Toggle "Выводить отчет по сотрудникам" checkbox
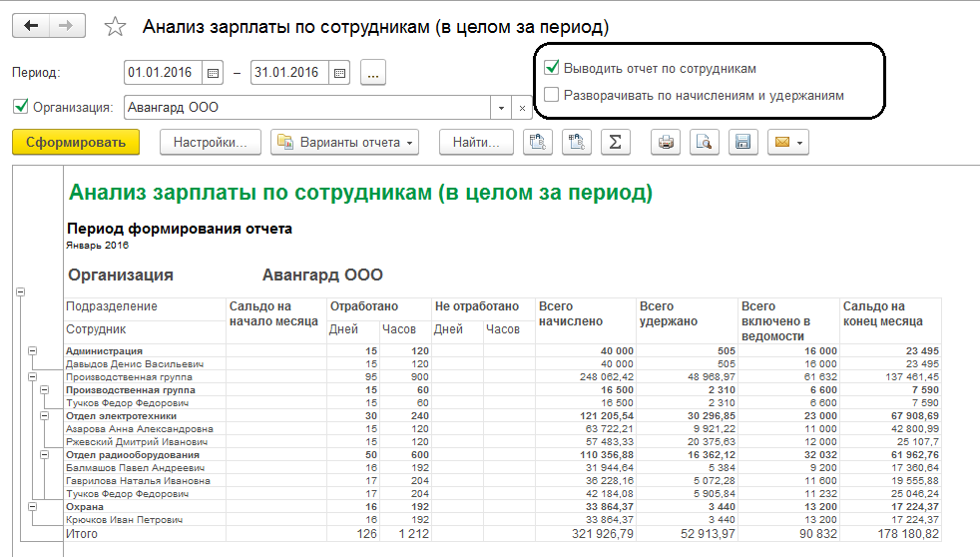The width and height of the screenshot is (980, 557). 551,69
